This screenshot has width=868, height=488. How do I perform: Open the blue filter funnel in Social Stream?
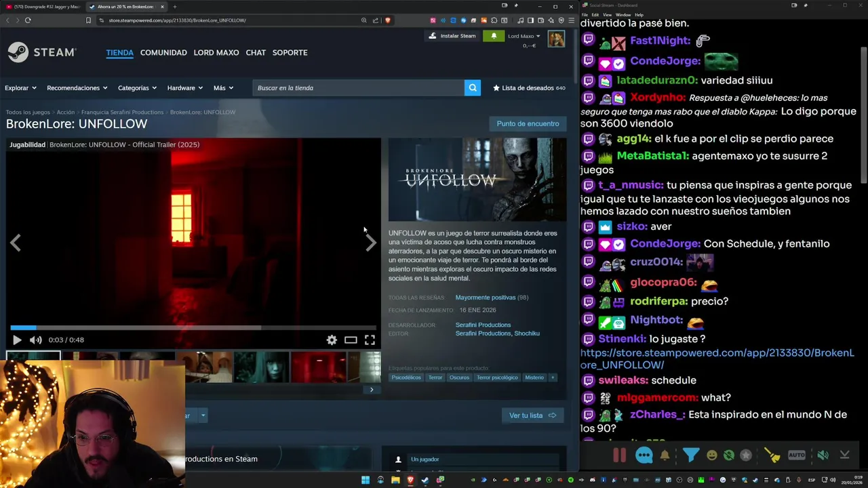(x=691, y=455)
